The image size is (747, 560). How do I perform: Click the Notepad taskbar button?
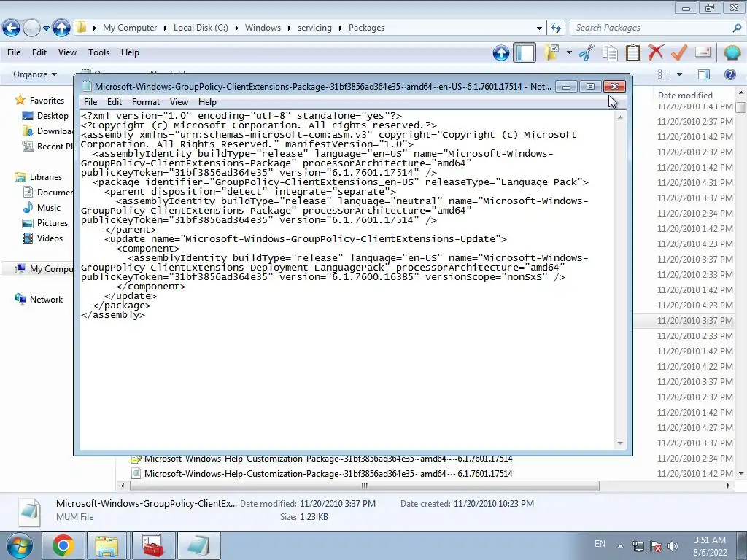tap(198, 545)
